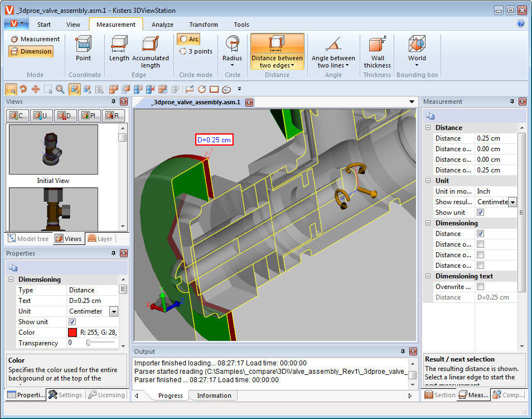Open the Transform ribbon tab
The width and height of the screenshot is (532, 419).
pos(204,25)
